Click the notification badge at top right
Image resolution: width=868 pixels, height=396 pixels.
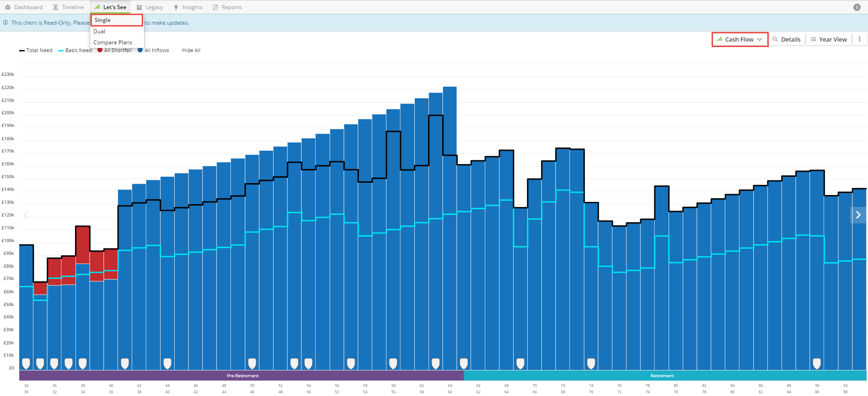coord(857,7)
